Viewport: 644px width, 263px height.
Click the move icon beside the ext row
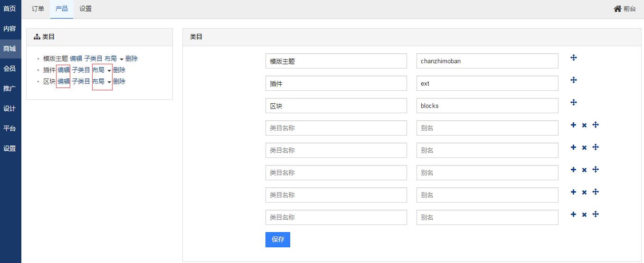coord(573,80)
